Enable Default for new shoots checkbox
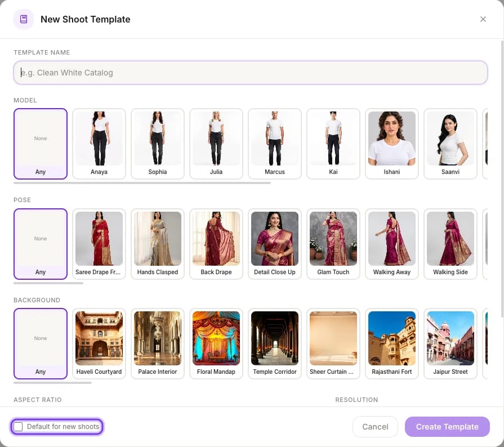The width and height of the screenshot is (504, 447). pyautogui.click(x=19, y=426)
